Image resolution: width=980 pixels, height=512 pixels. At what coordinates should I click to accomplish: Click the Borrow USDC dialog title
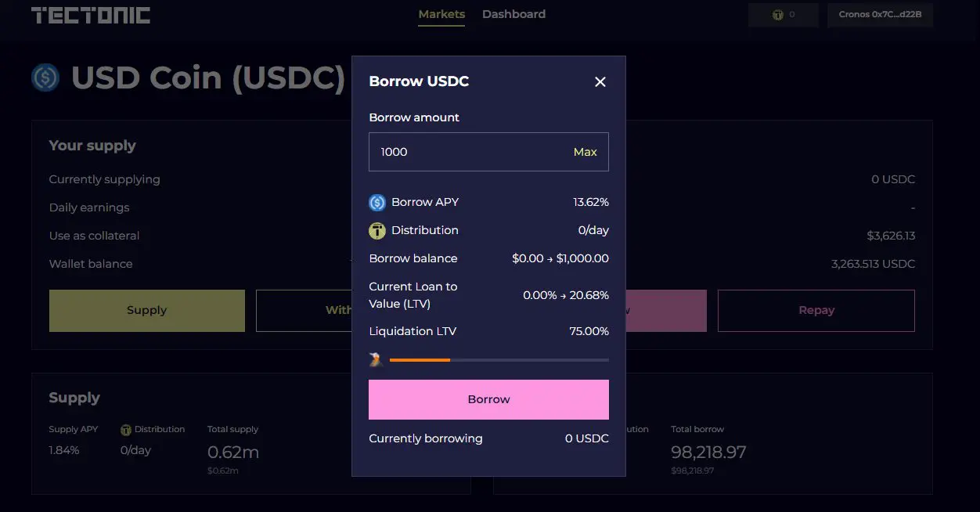pos(419,81)
